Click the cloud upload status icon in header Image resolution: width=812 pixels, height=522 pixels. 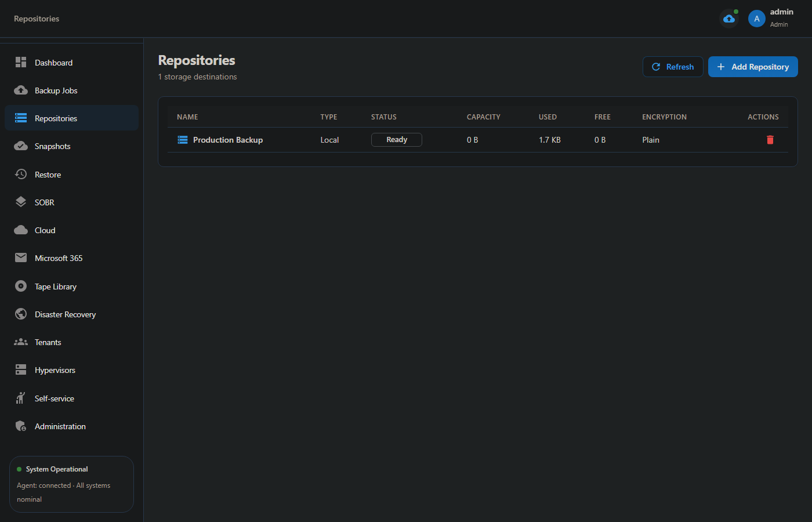729,19
